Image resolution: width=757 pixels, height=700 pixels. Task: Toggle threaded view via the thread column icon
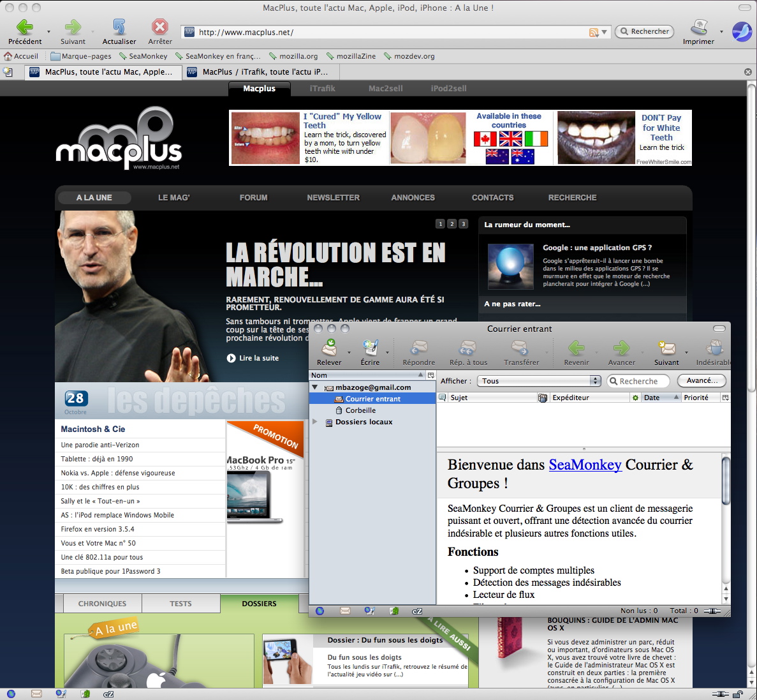click(x=442, y=398)
